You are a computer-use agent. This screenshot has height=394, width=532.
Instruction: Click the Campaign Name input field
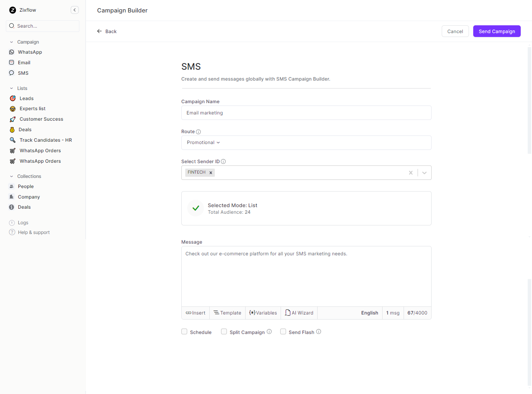pyautogui.click(x=306, y=113)
